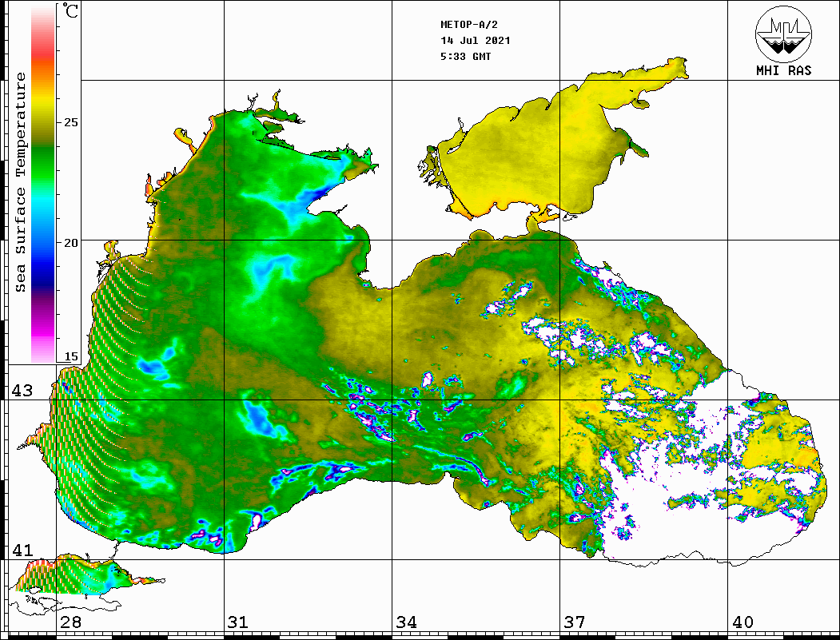Image resolution: width=840 pixels, height=640 pixels.
Task: Click the MHI RAS logo emblem
Action: pyautogui.click(x=784, y=34)
